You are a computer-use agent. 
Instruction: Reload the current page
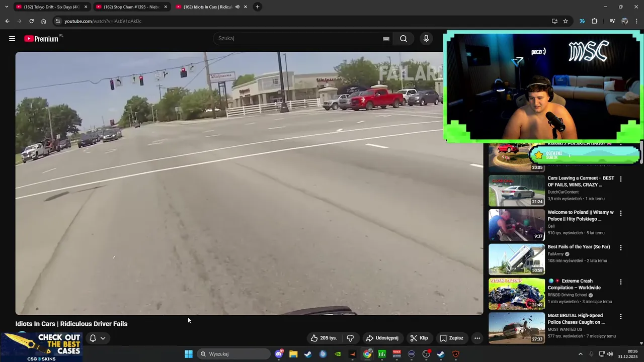(31, 21)
